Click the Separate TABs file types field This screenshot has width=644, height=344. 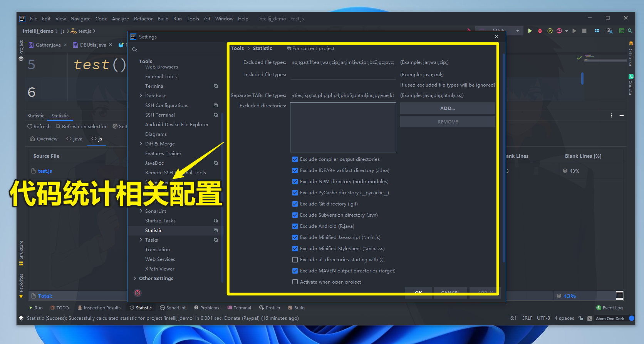pyautogui.click(x=343, y=95)
